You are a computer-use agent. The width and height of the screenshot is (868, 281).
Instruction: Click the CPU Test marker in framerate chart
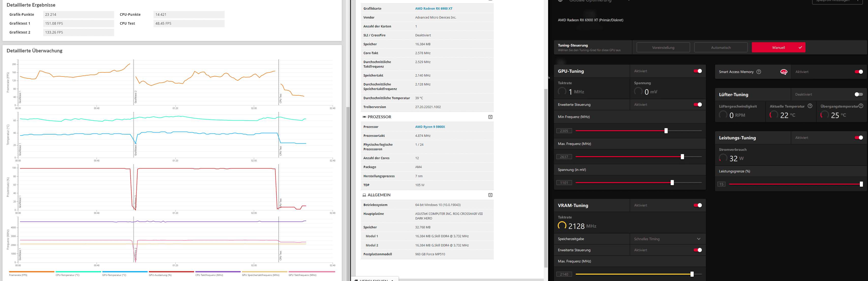coord(280,98)
